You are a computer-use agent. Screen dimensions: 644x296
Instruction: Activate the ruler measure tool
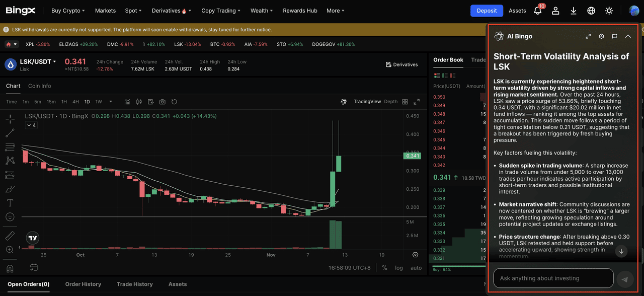10,236
